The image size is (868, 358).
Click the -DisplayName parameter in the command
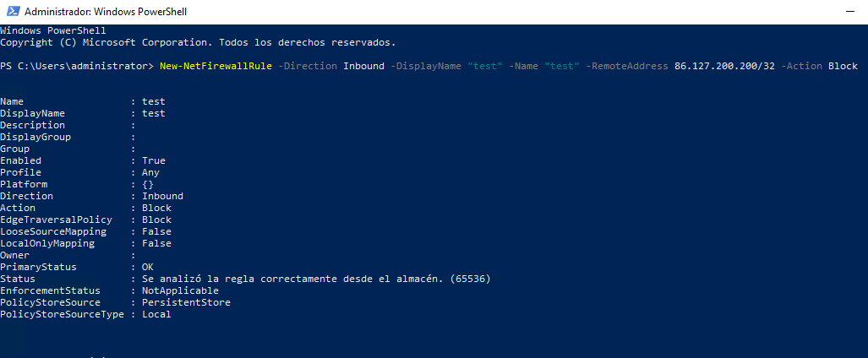click(x=426, y=66)
